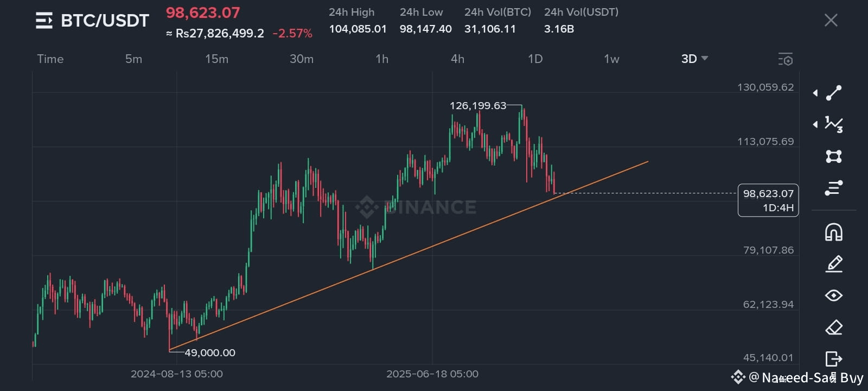Click the exit drawing mode icon
The height and width of the screenshot is (391, 868).
(x=834, y=359)
